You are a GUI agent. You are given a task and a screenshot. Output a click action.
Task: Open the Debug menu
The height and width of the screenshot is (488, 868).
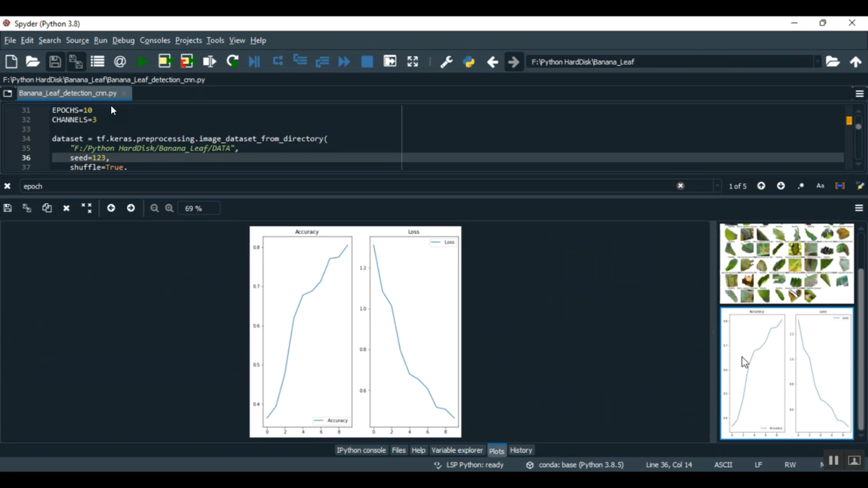tap(123, 40)
